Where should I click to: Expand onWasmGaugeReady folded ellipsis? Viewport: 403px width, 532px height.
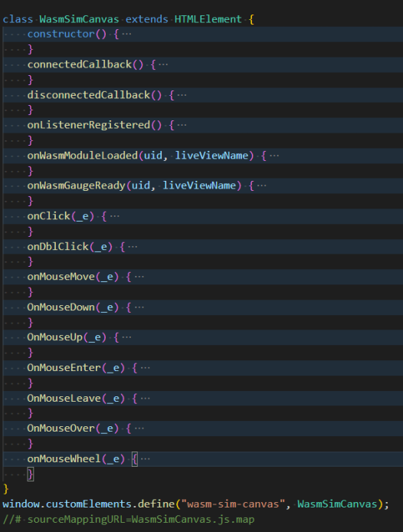point(261,186)
